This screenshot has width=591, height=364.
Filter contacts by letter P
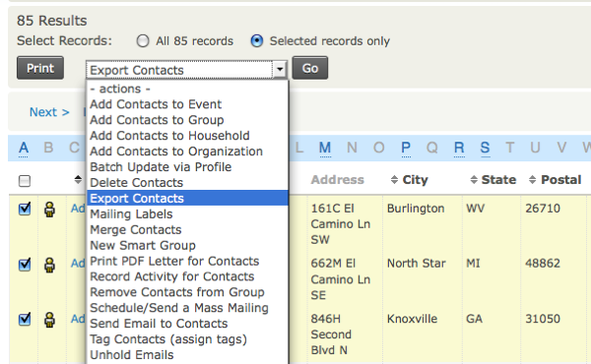tap(406, 148)
